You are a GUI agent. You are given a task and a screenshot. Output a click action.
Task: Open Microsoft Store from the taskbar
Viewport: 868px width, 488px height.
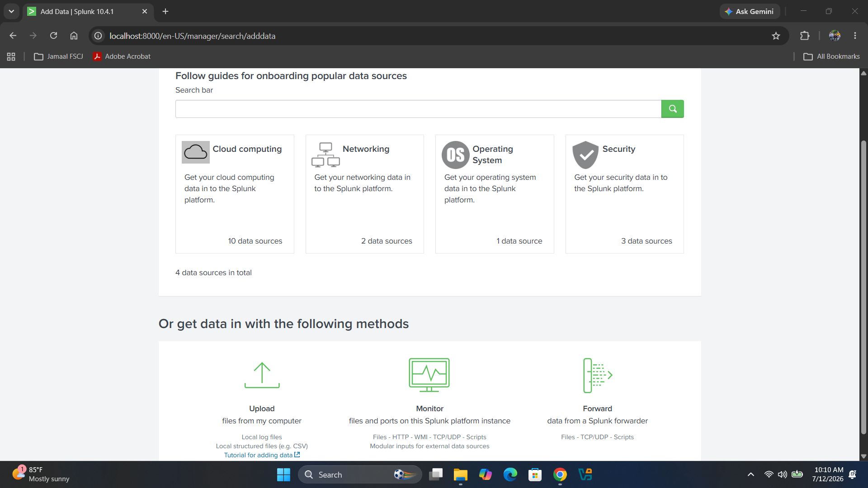(535, 474)
